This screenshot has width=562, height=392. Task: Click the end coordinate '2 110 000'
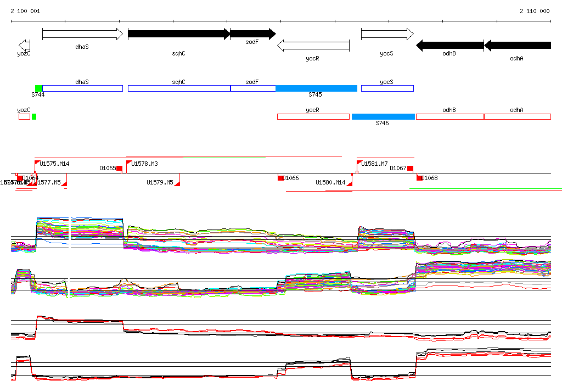point(535,11)
